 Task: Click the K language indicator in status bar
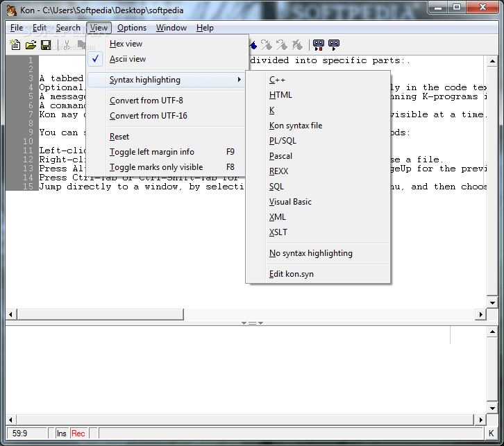tap(491, 434)
